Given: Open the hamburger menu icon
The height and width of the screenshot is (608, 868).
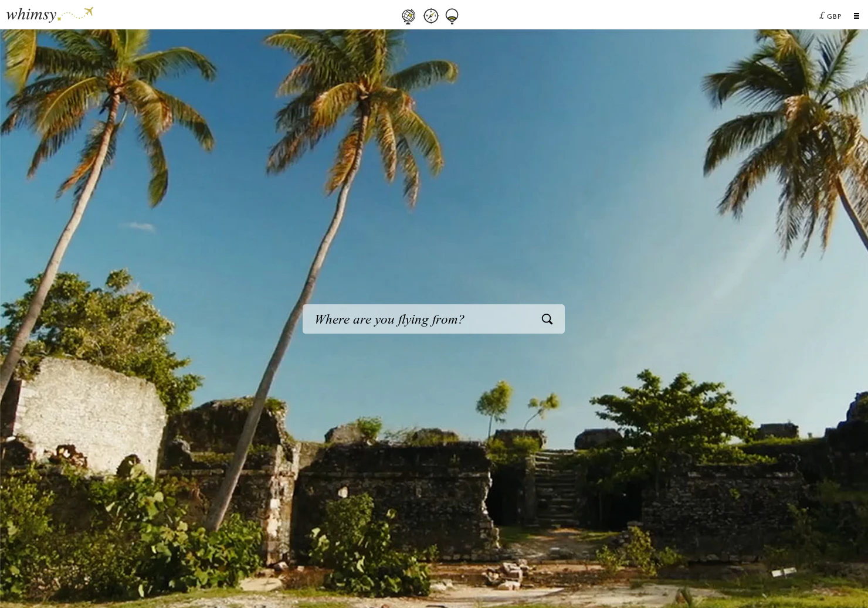Looking at the screenshot, I should click(856, 16).
